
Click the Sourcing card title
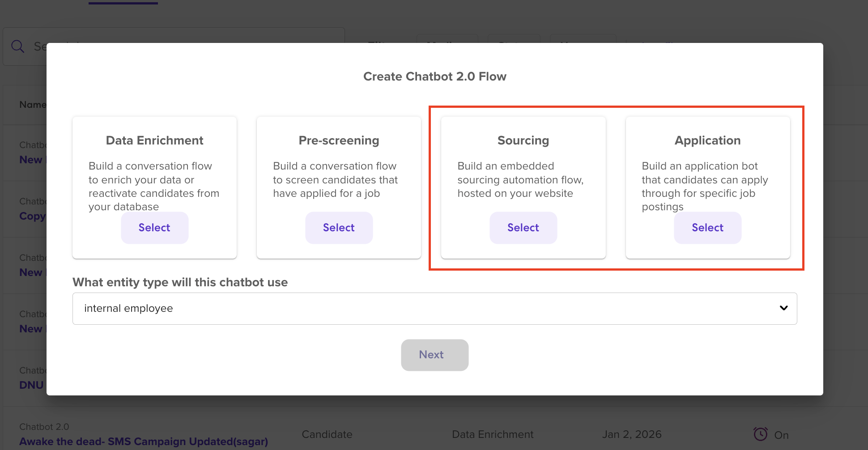523,140
